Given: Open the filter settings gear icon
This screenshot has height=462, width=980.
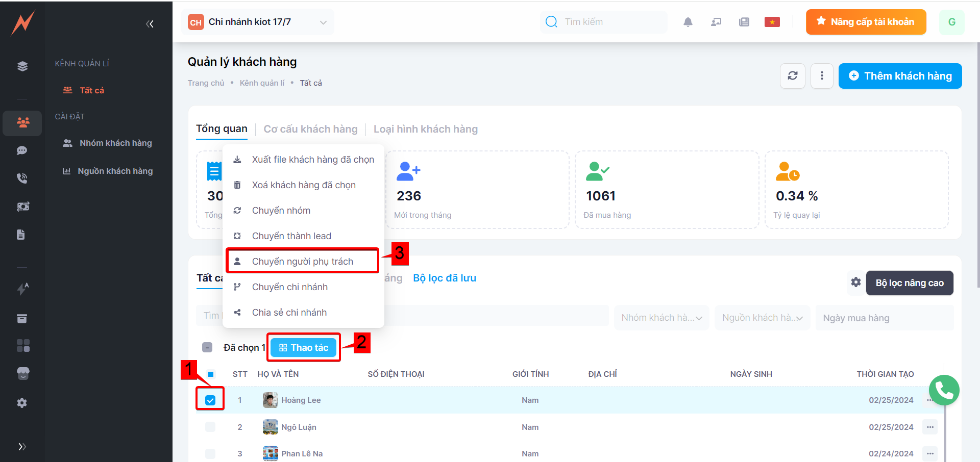Looking at the screenshot, I should (855, 283).
